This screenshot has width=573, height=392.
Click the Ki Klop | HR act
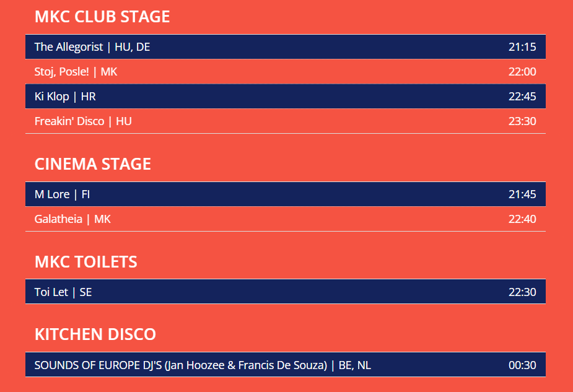tap(286, 97)
